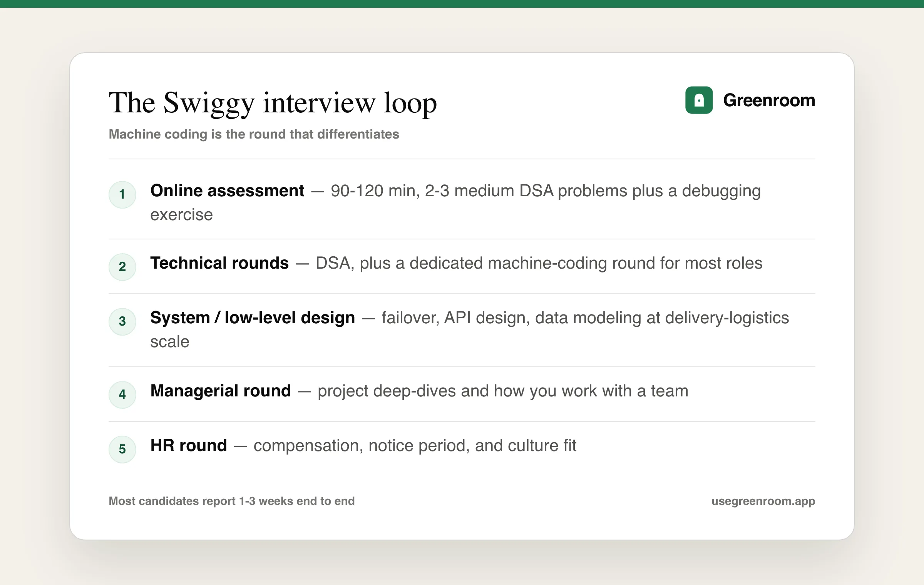Click the footer 'Most candidates report 1-3 weeks end to end'

point(232,501)
